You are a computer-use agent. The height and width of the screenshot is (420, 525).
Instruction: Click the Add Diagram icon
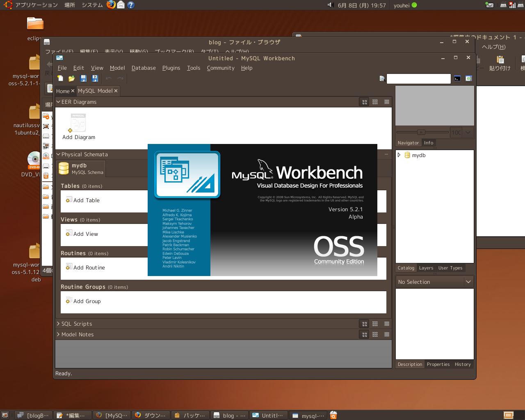[x=78, y=123]
